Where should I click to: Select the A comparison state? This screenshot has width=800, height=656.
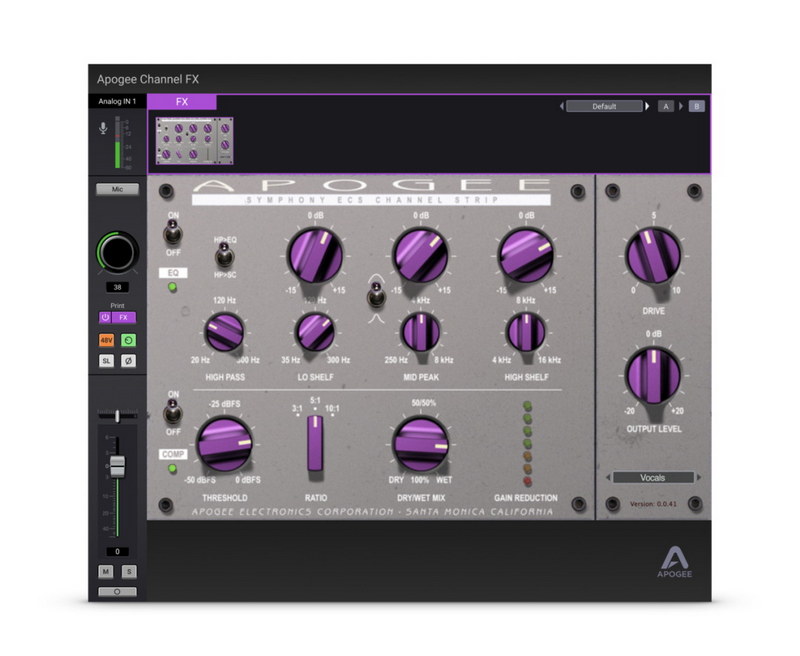(x=665, y=106)
